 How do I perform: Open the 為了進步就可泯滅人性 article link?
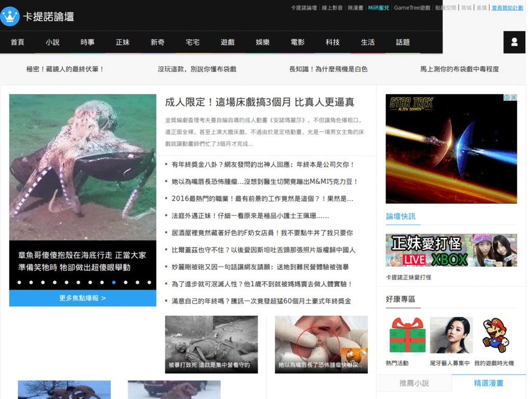pos(262,284)
